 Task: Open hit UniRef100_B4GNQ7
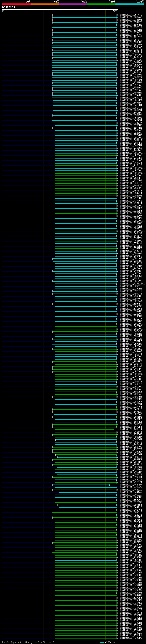(131, 266)
